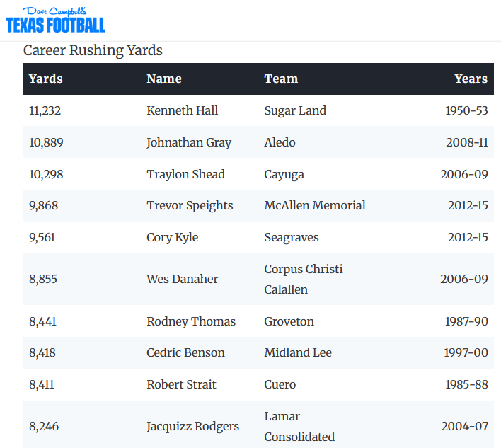The image size is (501, 448).
Task: Select Cedric Benson in the table
Action: point(185,352)
